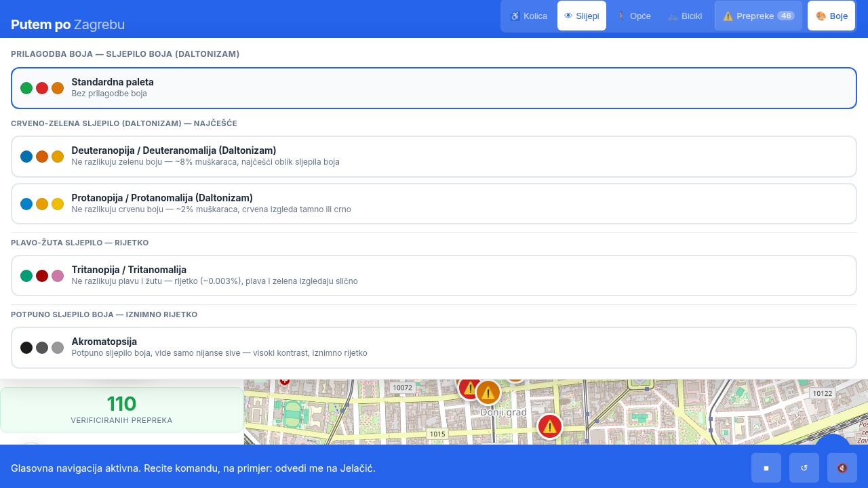
Task: Select the Protanopija palette option
Action: (x=434, y=204)
